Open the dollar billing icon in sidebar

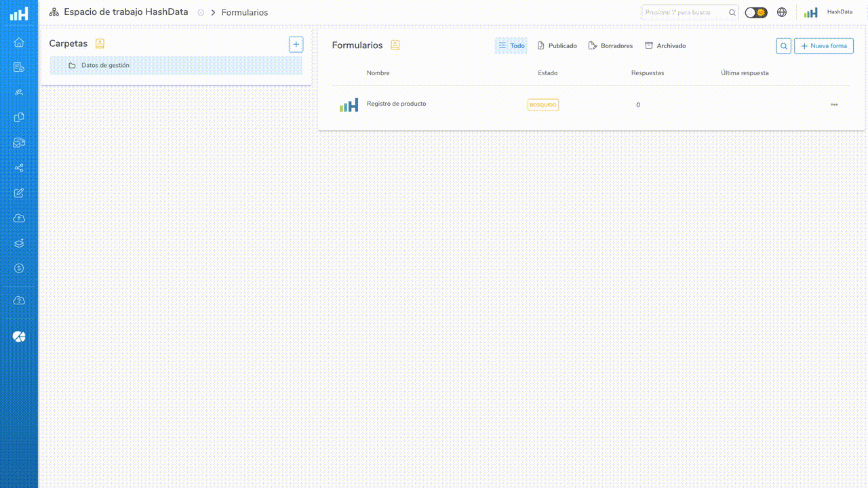pyautogui.click(x=19, y=268)
